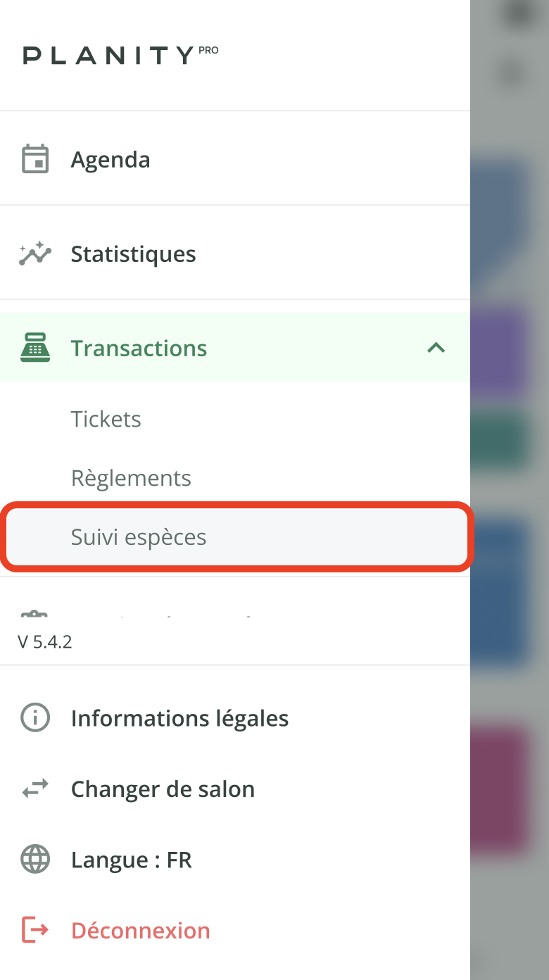Go to the Statistiques page
The width and height of the screenshot is (549, 980).
click(133, 253)
